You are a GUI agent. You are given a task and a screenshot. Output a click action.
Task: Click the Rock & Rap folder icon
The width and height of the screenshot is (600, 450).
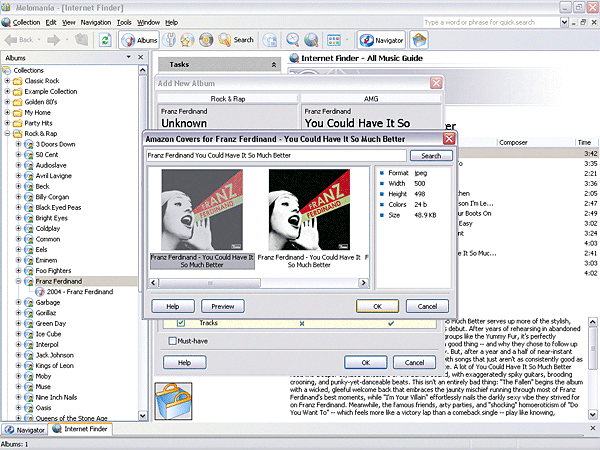click(x=17, y=133)
